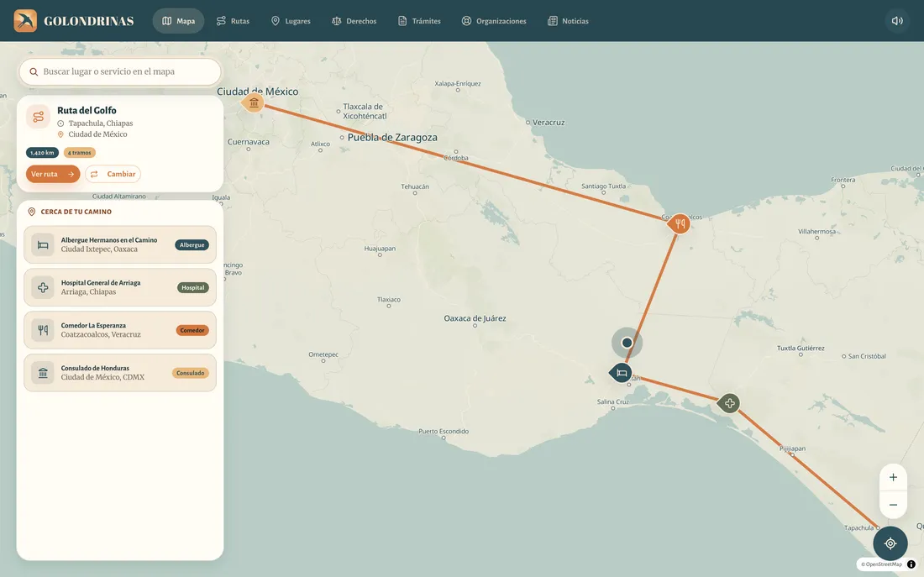Viewport: 924px width, 577px height.
Task: Click the Hospital category tag
Action: click(x=193, y=287)
